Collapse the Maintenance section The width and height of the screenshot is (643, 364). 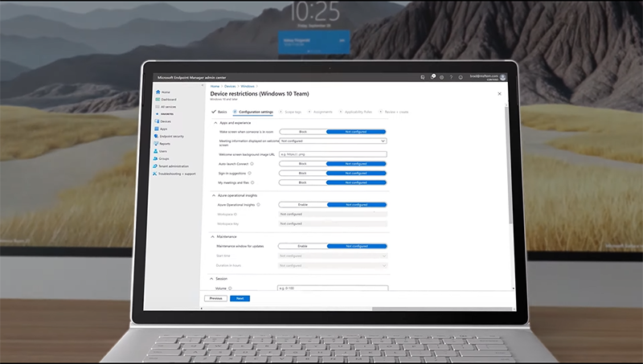(x=212, y=236)
